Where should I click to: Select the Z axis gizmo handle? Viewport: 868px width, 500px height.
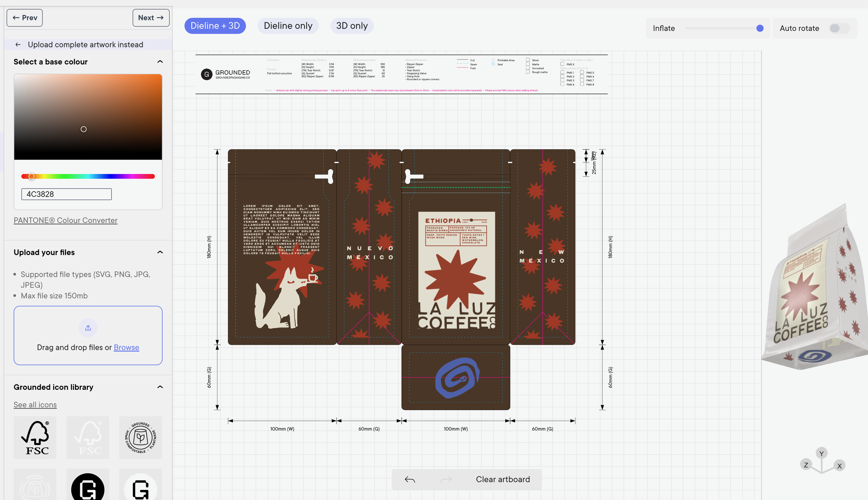click(x=806, y=465)
